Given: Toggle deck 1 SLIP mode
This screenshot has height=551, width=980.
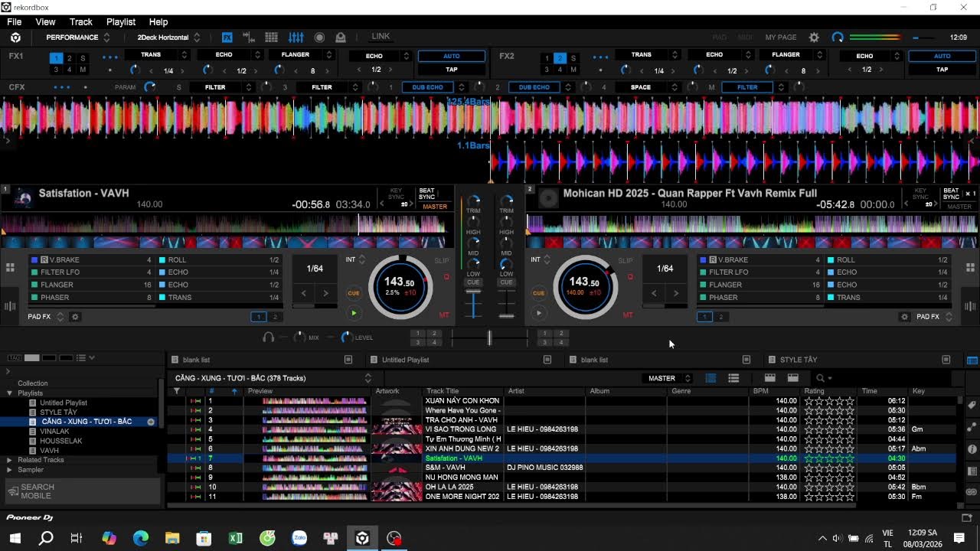Looking at the screenshot, I should pyautogui.click(x=442, y=261).
